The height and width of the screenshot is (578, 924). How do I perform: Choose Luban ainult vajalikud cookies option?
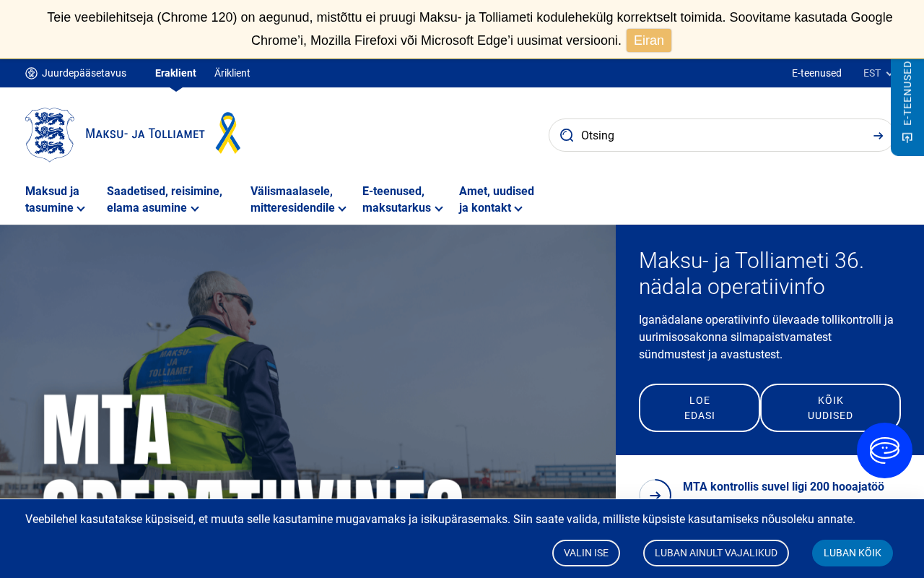[716, 553]
